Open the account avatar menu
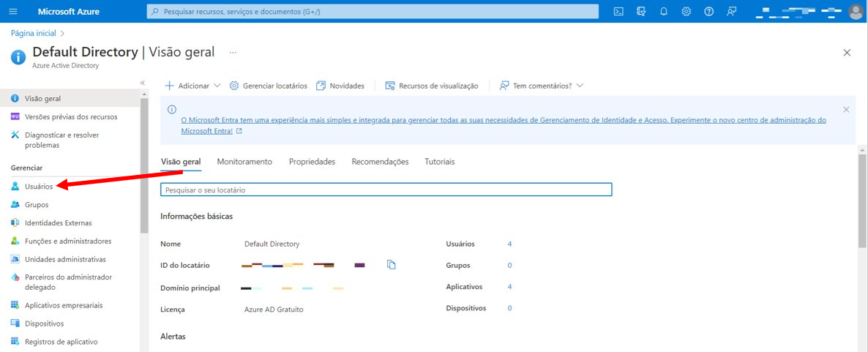The image size is (868, 352). [856, 11]
